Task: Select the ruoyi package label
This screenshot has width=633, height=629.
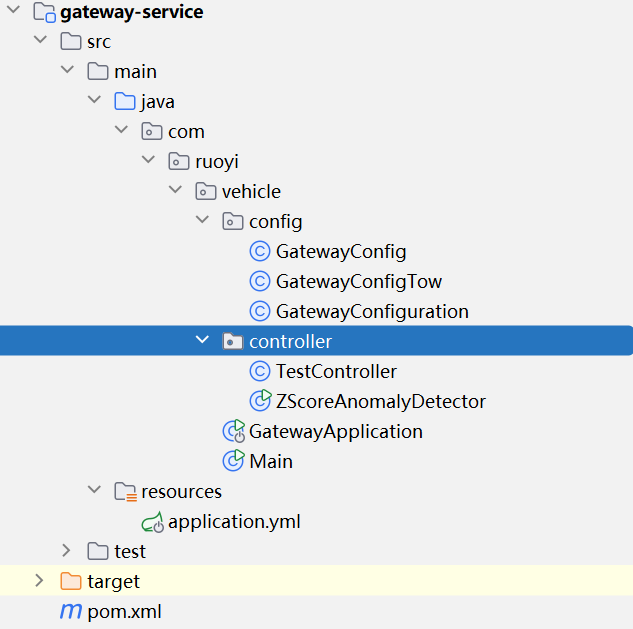Action: tap(217, 162)
